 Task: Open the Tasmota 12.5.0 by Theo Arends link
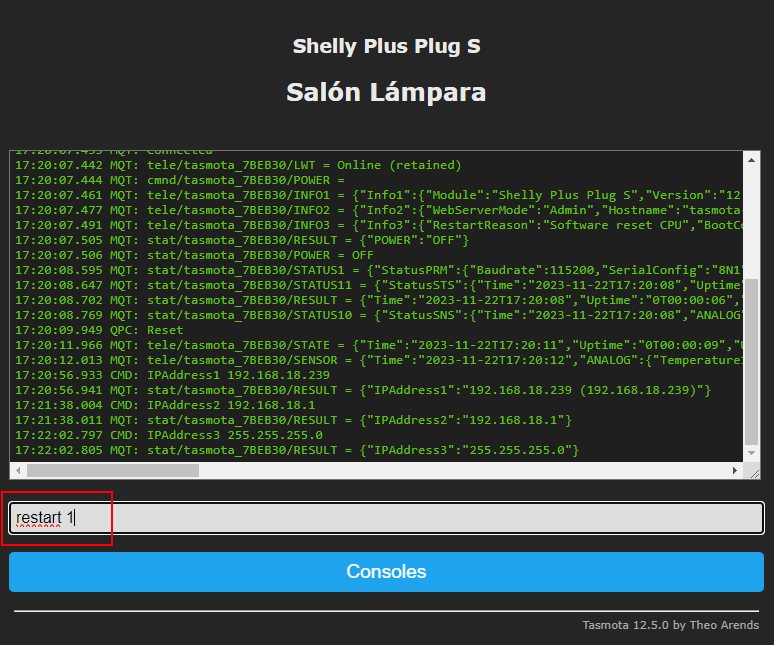670,625
